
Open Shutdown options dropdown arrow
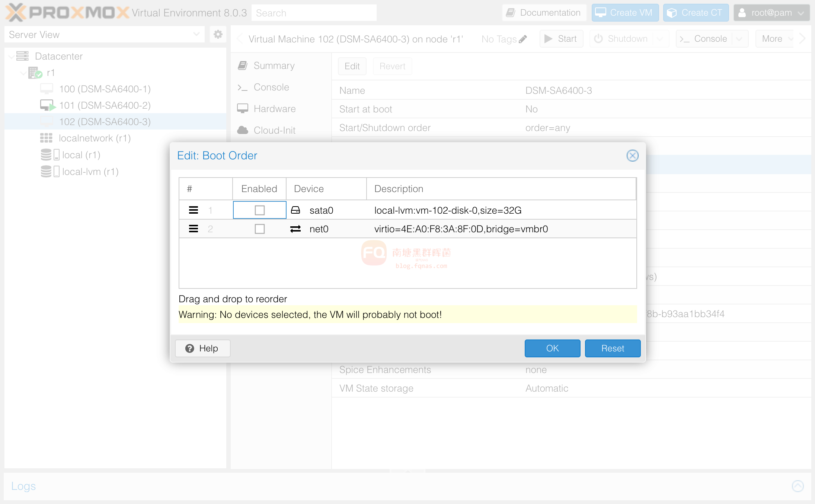[661, 39]
